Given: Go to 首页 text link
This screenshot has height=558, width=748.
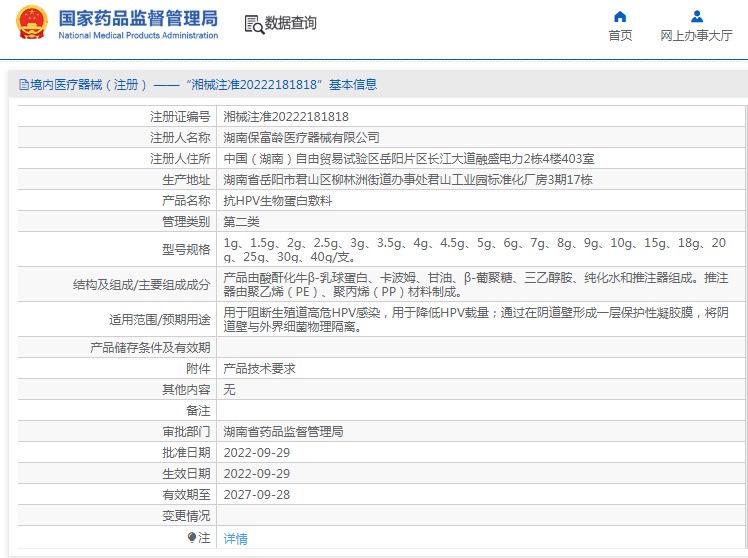Looking at the screenshot, I should click(620, 35).
